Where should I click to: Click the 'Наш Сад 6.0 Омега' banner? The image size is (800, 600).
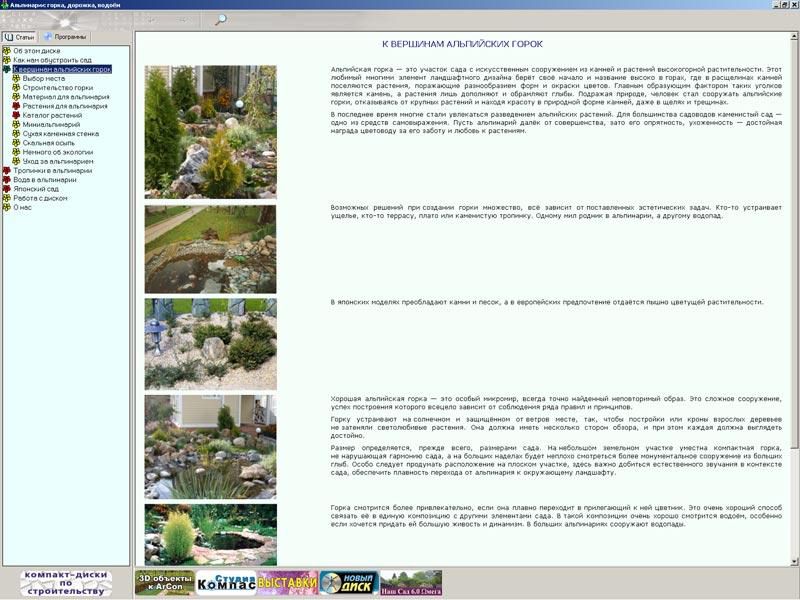411,583
